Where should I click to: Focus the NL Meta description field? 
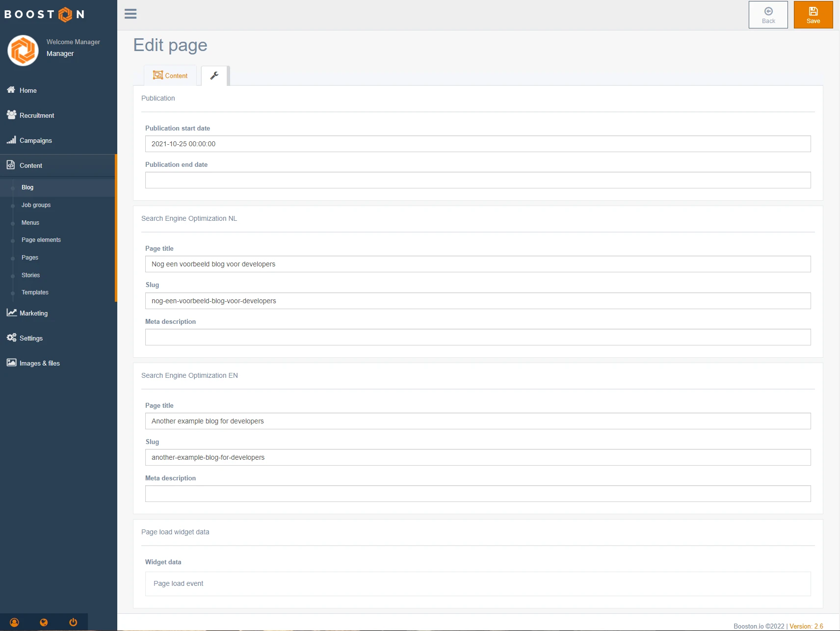[x=477, y=337]
